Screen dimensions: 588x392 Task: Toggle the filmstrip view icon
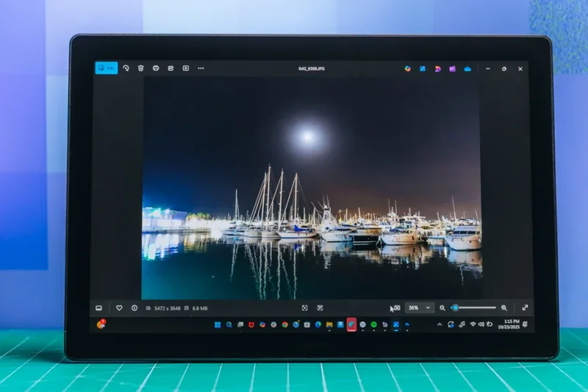(x=98, y=308)
